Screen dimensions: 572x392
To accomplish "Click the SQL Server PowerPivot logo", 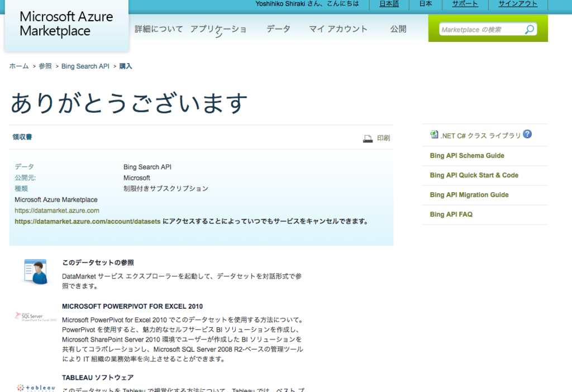I will 36,317.
